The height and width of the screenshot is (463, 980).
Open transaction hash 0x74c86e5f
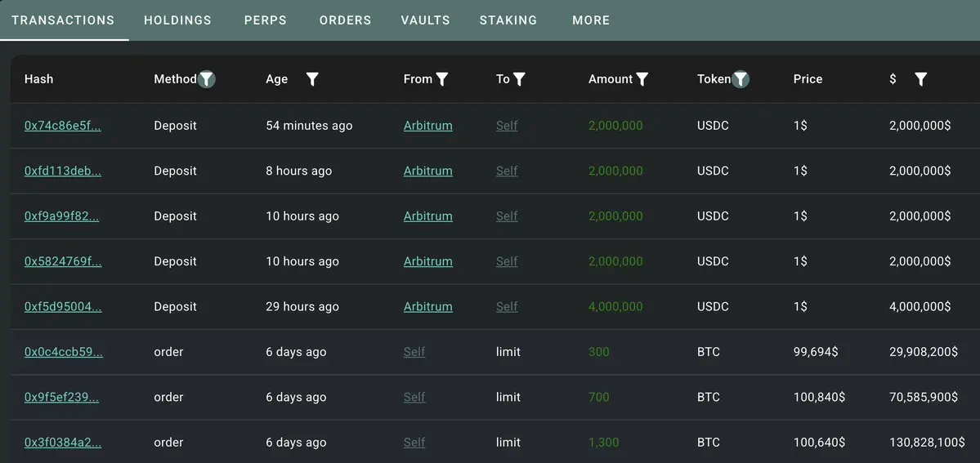(63, 126)
